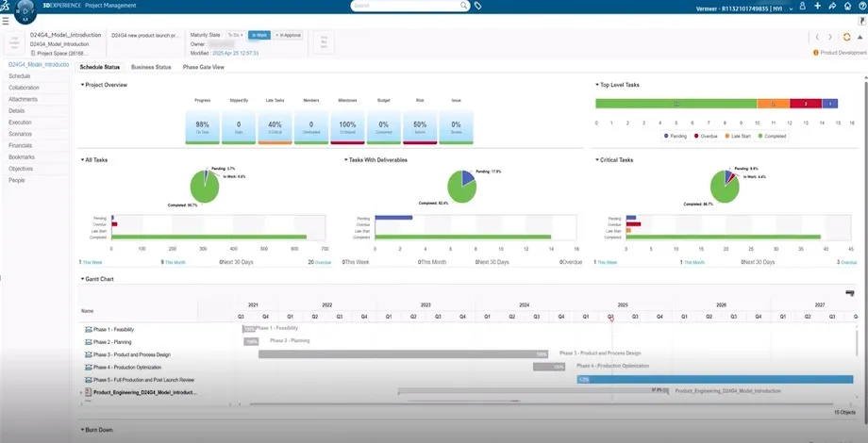Collapse the Gantt Chart section

point(82,279)
